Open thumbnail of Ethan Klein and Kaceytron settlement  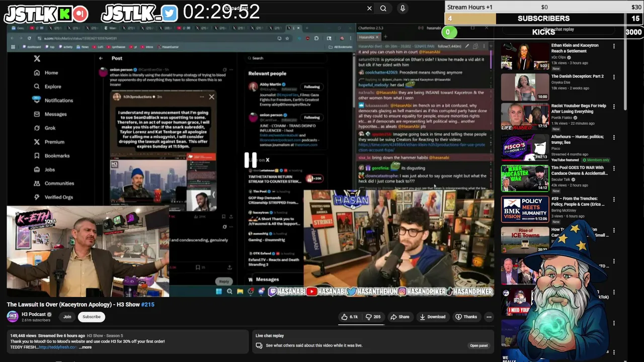pos(525,56)
